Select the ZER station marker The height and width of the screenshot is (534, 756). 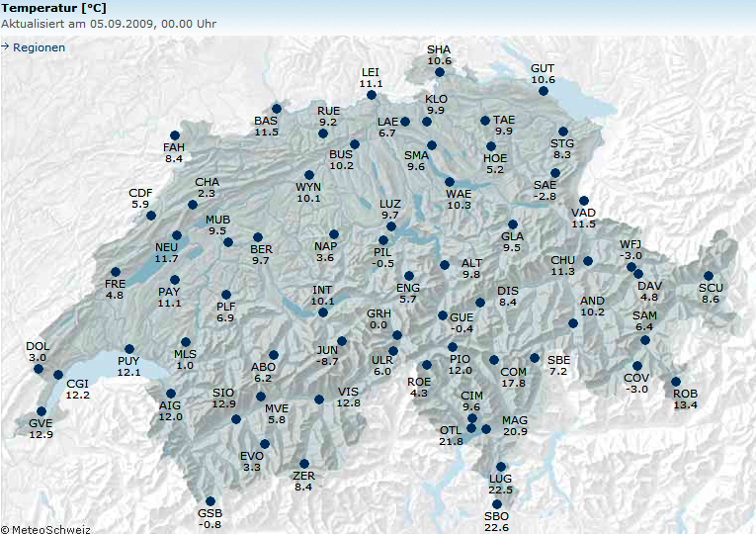(x=303, y=464)
